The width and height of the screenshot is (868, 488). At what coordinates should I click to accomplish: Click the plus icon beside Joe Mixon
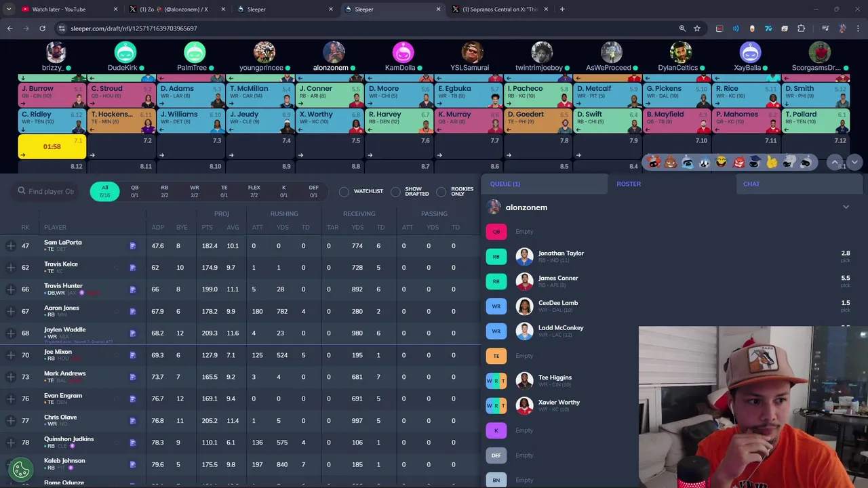tap(10, 355)
